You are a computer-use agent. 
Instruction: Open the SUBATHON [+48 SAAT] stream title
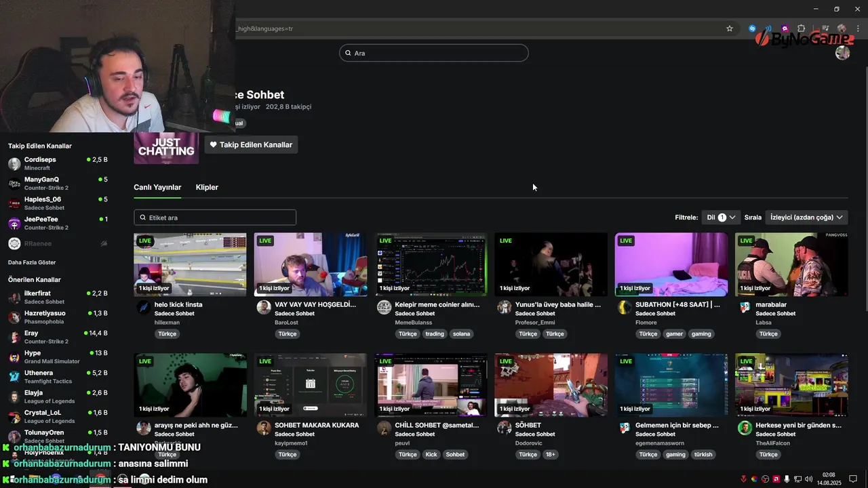tap(677, 305)
